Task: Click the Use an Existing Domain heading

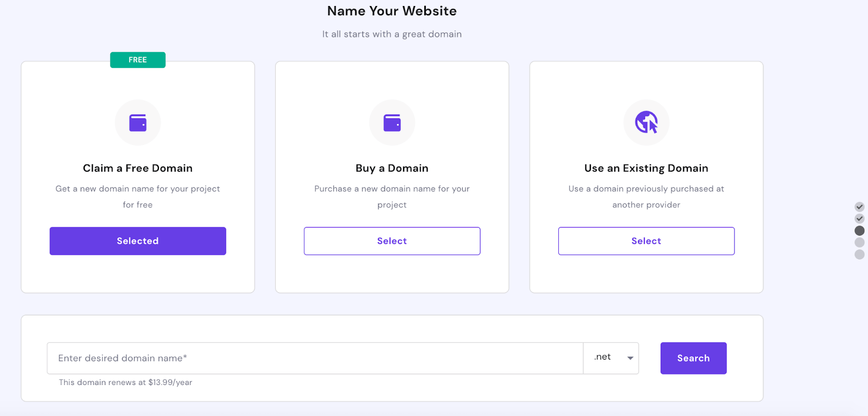Action: (647, 168)
